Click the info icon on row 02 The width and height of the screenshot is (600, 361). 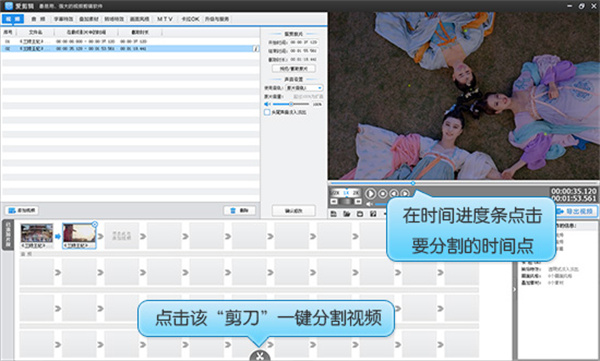point(256,49)
